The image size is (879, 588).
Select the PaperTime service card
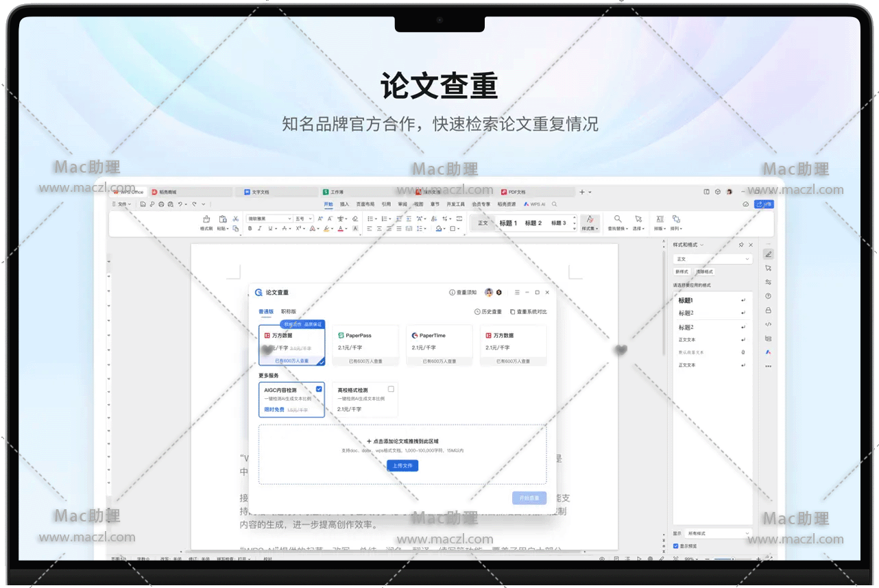439,345
